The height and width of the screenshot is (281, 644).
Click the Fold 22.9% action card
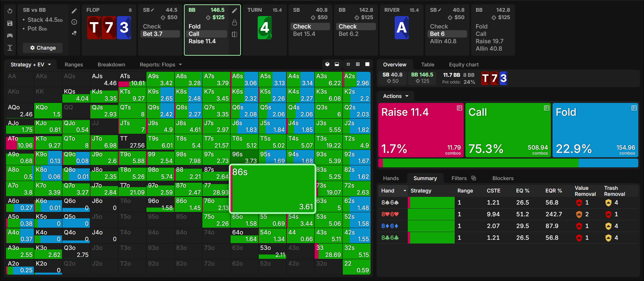[x=595, y=130]
